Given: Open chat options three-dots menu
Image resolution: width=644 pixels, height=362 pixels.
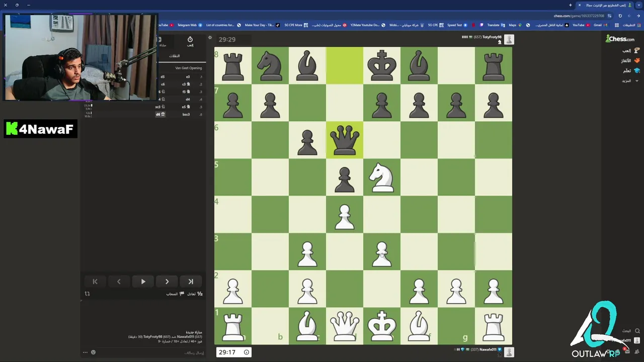Looking at the screenshot, I should (x=85, y=352).
